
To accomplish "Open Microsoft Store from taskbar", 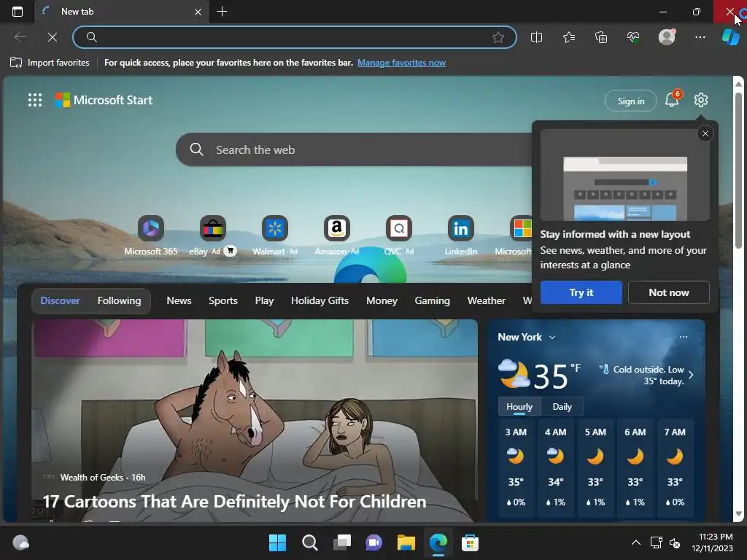I will [470, 542].
